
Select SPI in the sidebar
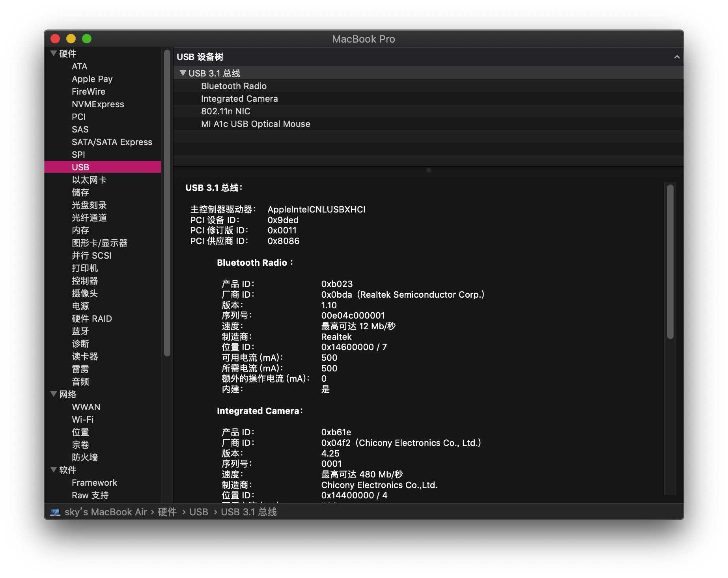click(x=78, y=155)
